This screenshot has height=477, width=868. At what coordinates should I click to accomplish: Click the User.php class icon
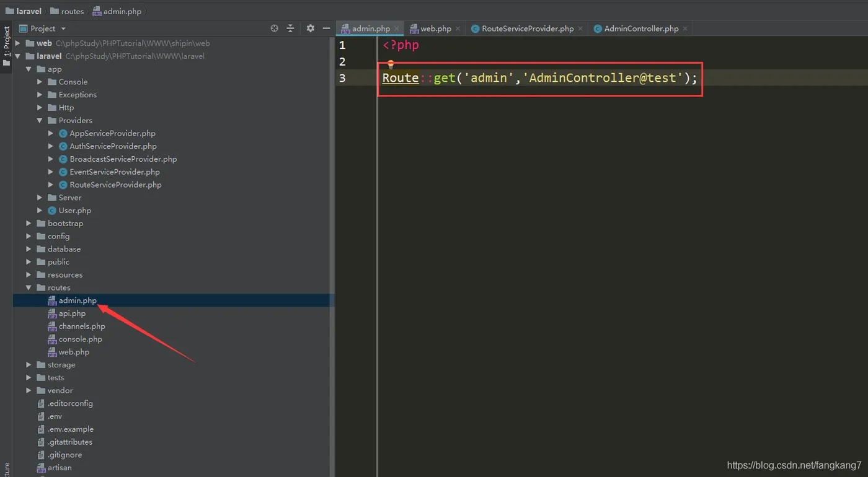pos(52,211)
